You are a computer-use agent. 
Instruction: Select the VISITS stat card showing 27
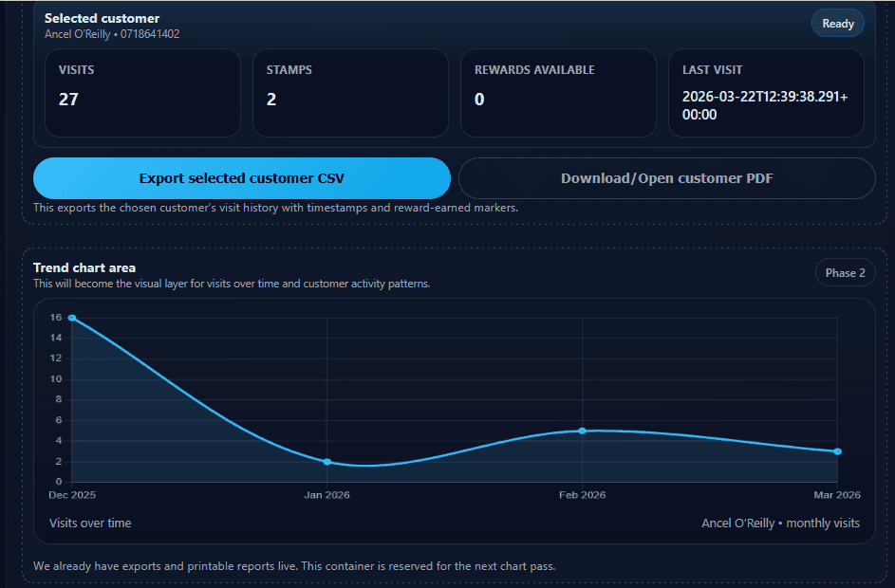(x=142, y=93)
